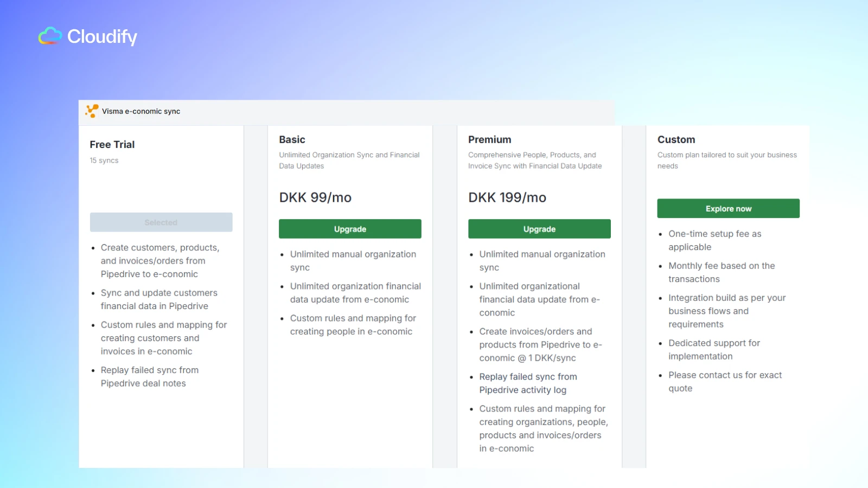This screenshot has width=868, height=488.
Task: Click Premium description 'Comprehensive People, Products, and Invoice Sync'
Action: pos(535,160)
